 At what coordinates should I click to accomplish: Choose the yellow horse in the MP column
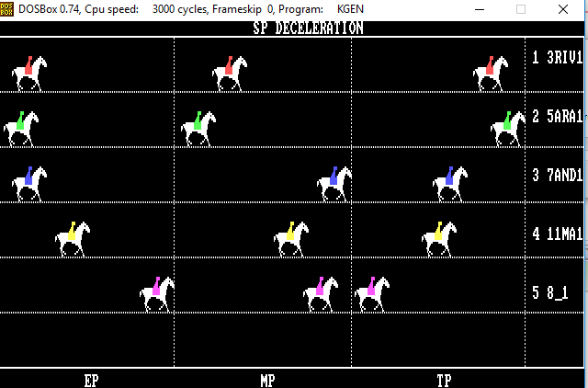click(291, 239)
